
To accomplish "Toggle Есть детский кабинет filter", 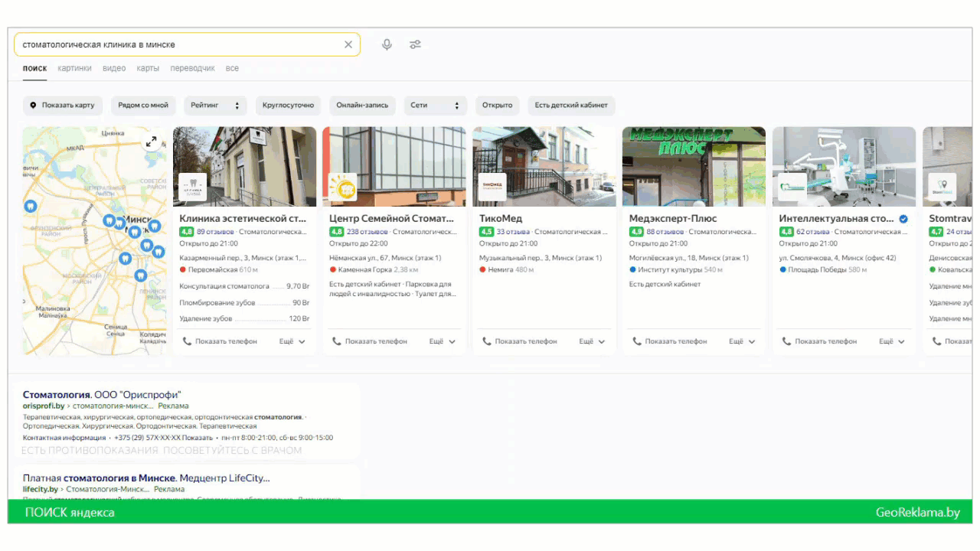I will (x=571, y=106).
